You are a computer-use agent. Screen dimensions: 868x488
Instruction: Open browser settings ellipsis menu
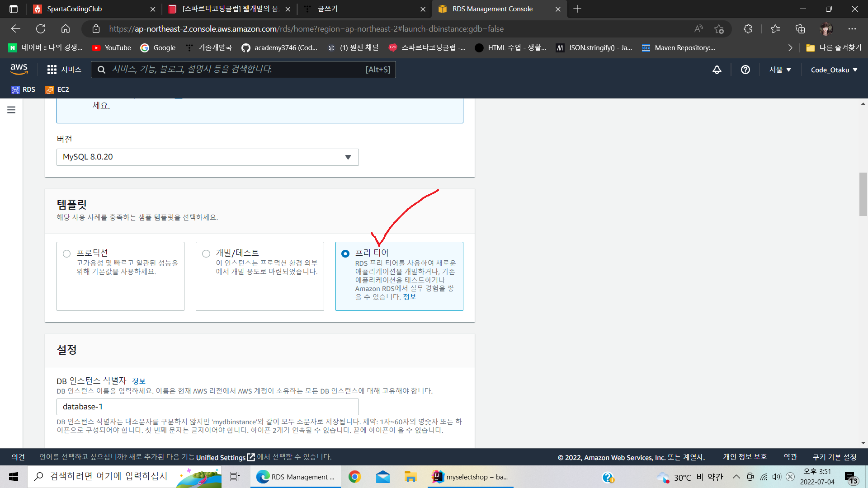tap(852, 29)
